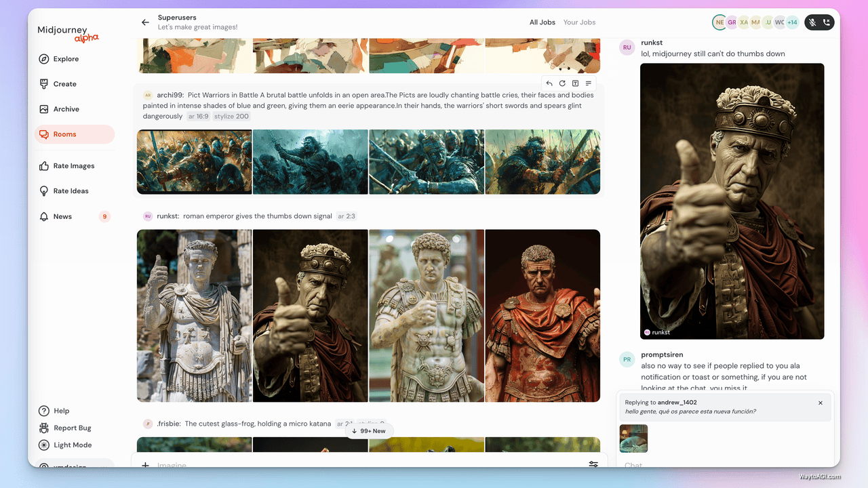Click the rerun icon in the prompt toolbar
Screen dimensions: 868x488
point(562,83)
